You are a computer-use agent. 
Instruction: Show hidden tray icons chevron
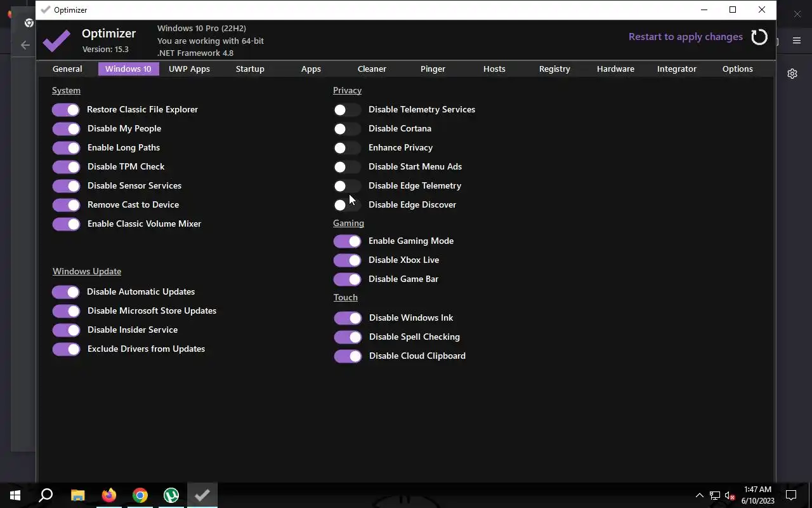(x=700, y=495)
